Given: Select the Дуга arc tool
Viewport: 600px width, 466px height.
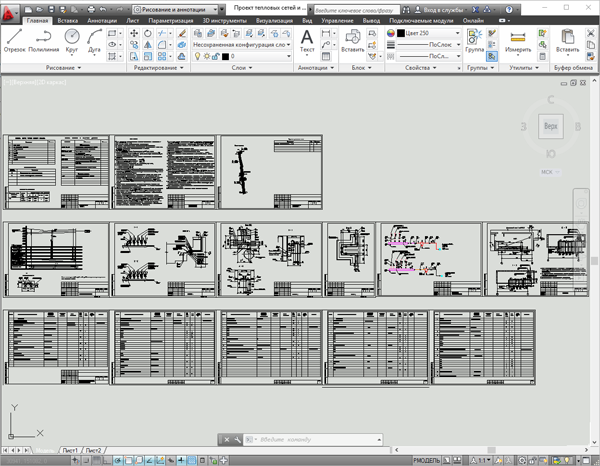Looking at the screenshot, I should [x=94, y=41].
